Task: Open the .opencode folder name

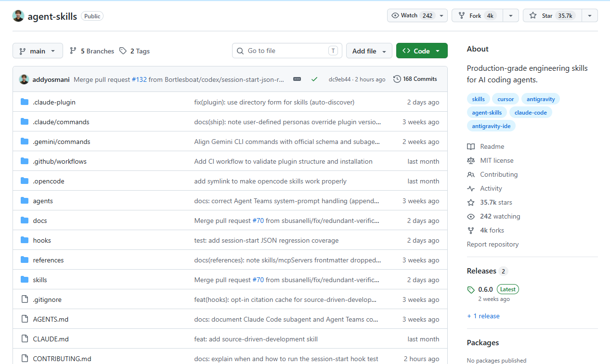Action: [49, 181]
